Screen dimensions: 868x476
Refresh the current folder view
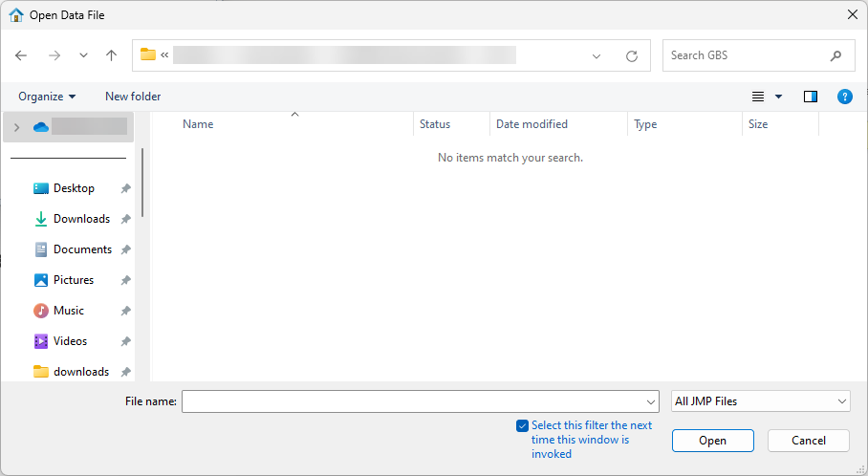(x=631, y=56)
